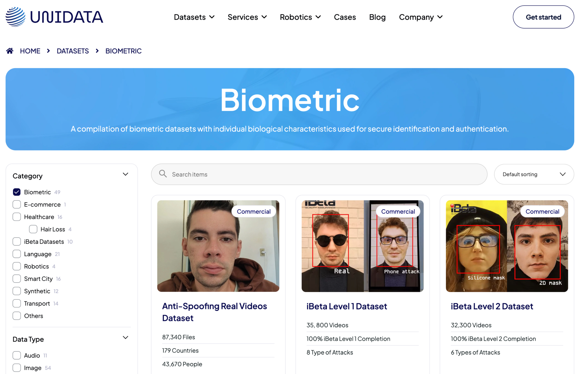This screenshot has height=374, width=588.
Task: Open the Blog page
Action: click(x=377, y=17)
